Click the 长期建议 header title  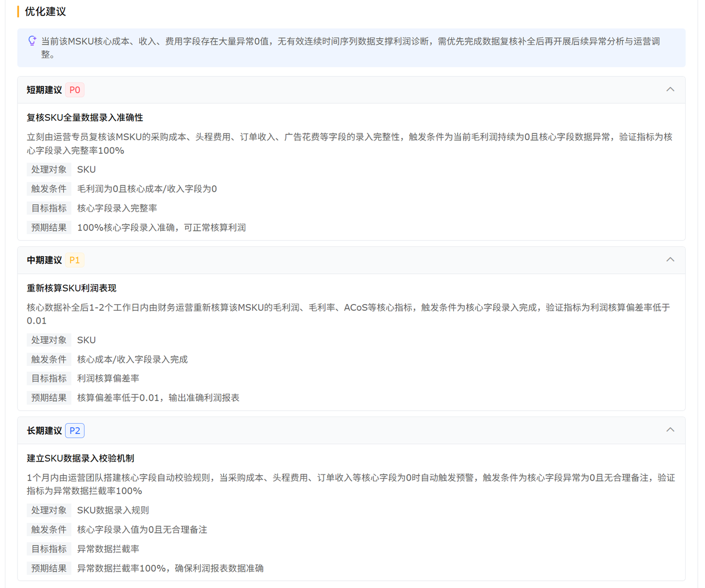[x=44, y=430]
